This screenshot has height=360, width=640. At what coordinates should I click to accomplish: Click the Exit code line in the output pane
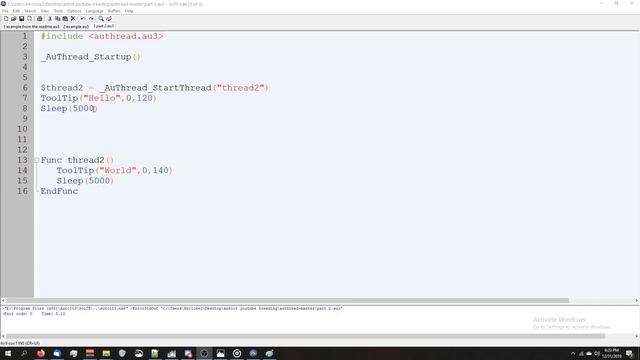33,314
